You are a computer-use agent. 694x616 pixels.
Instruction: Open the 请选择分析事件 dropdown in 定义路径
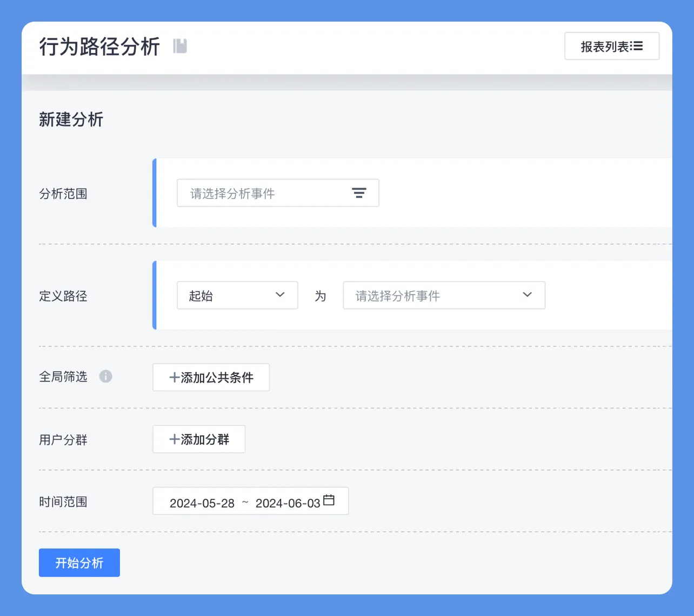coord(444,295)
